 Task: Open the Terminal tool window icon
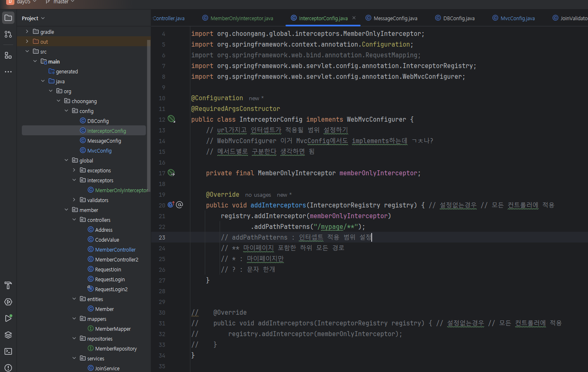click(x=8, y=351)
